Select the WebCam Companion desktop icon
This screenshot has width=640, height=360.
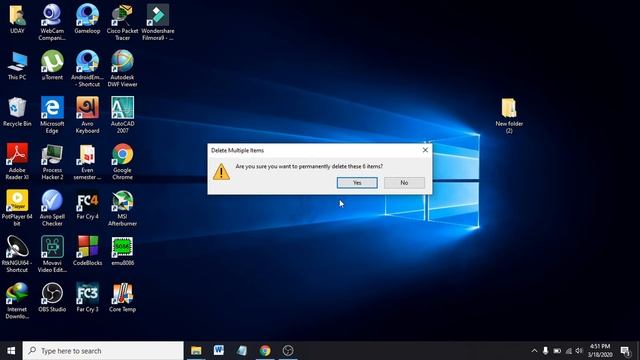click(x=52, y=22)
